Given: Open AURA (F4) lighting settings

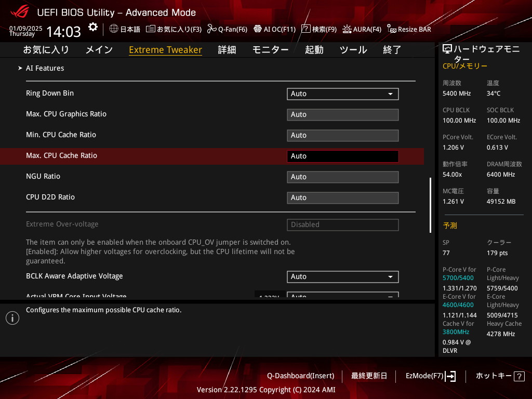Looking at the screenshot, I should tap(347, 29).
